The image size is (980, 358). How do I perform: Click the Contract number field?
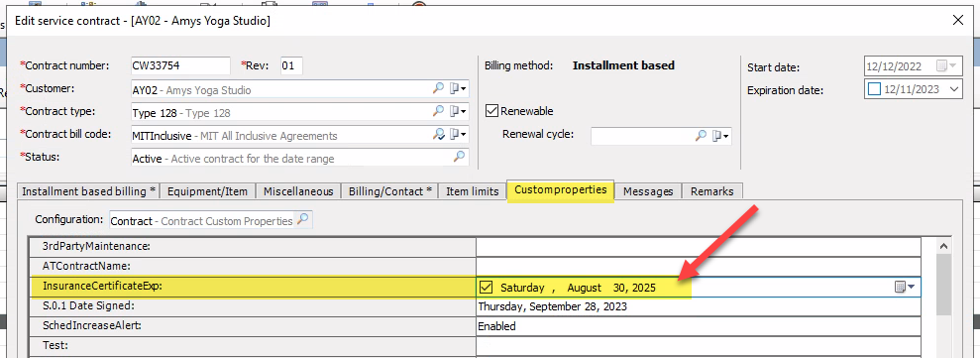[x=180, y=65]
